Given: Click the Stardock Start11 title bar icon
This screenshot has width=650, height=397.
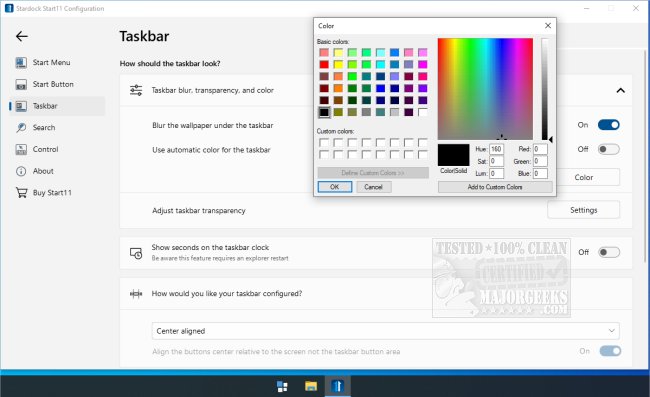Looking at the screenshot, I should pyautogui.click(x=9, y=8).
